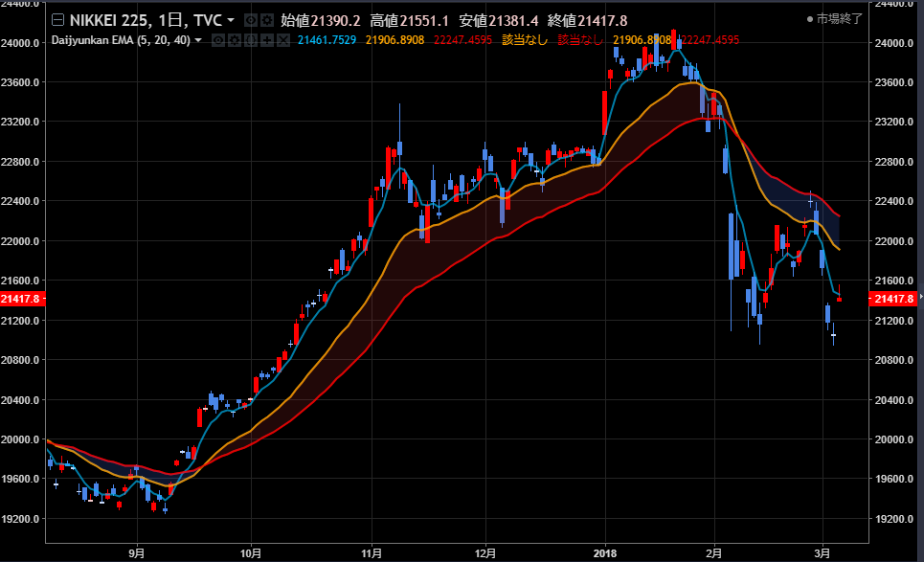Click the 2月 label on the time axis
Screen dimensions: 924x562
(x=714, y=553)
